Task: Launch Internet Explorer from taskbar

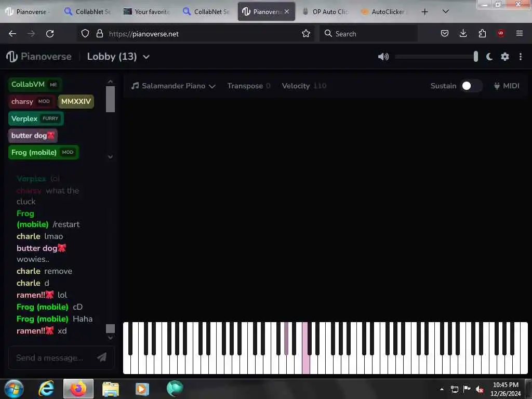Action: point(46,389)
